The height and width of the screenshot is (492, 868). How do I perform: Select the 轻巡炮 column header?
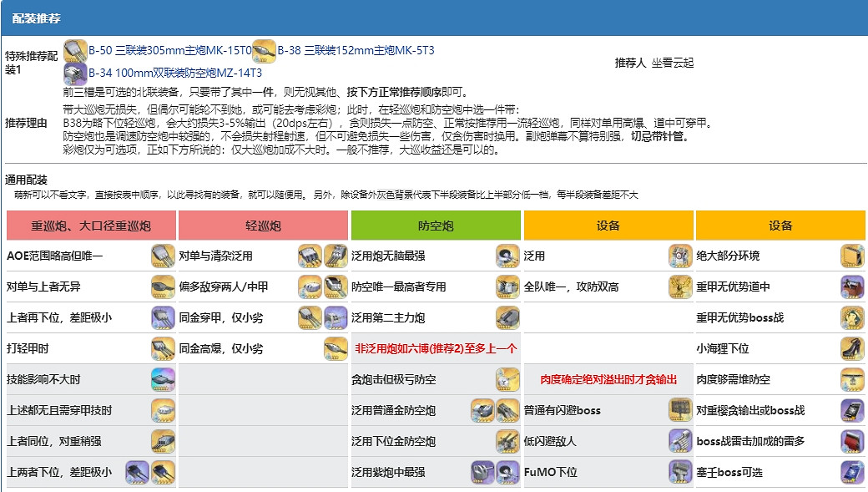263,226
